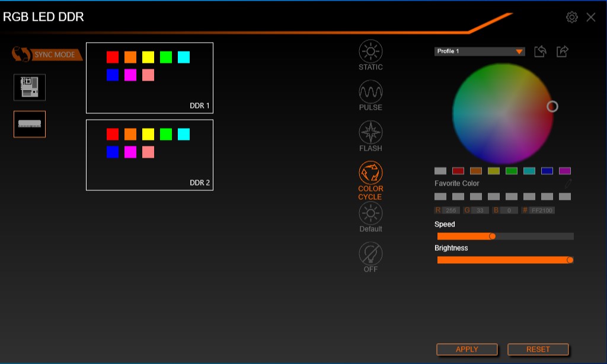Click the import profile icon
607x364 pixels.
click(x=541, y=51)
